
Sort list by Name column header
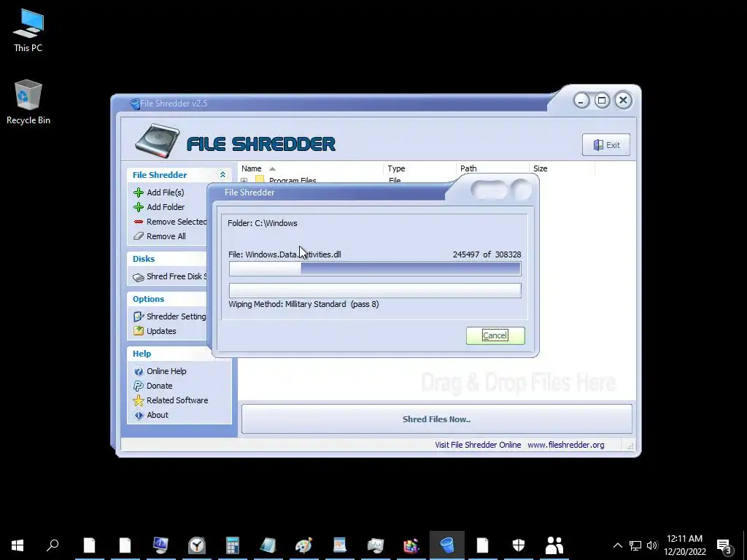[x=251, y=168]
